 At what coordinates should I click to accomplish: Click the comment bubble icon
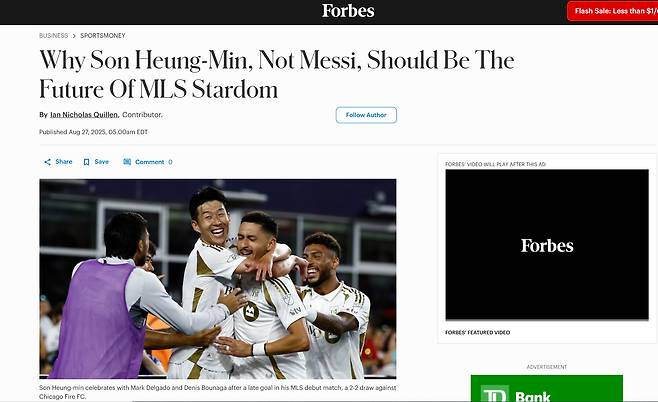127,162
